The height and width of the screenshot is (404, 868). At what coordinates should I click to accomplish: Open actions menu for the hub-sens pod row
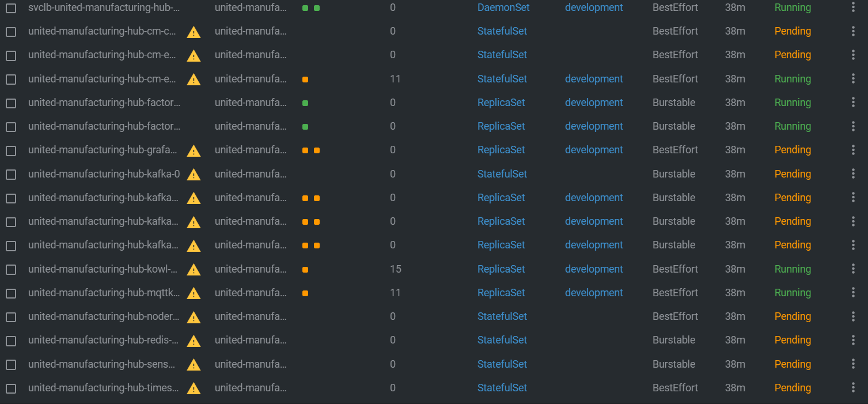tap(853, 364)
